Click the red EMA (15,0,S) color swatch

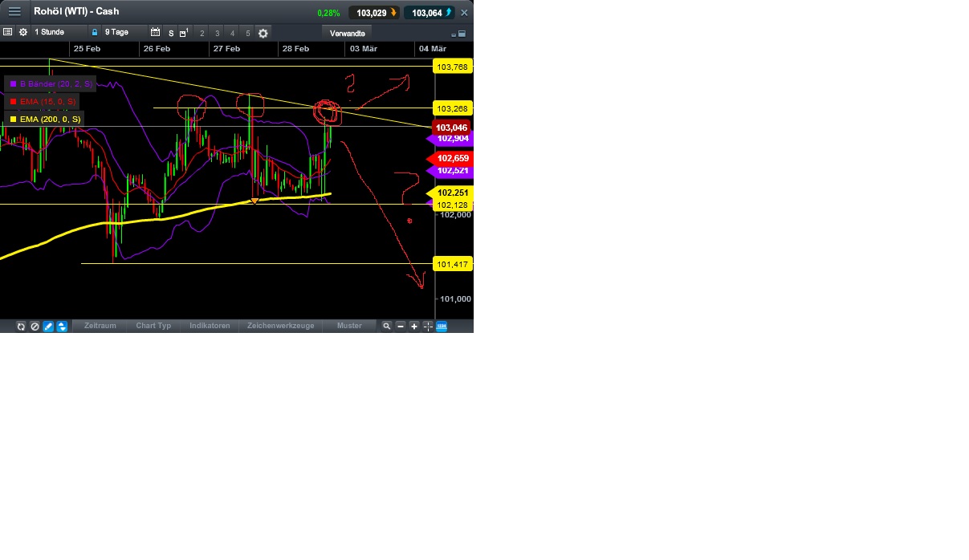point(12,101)
